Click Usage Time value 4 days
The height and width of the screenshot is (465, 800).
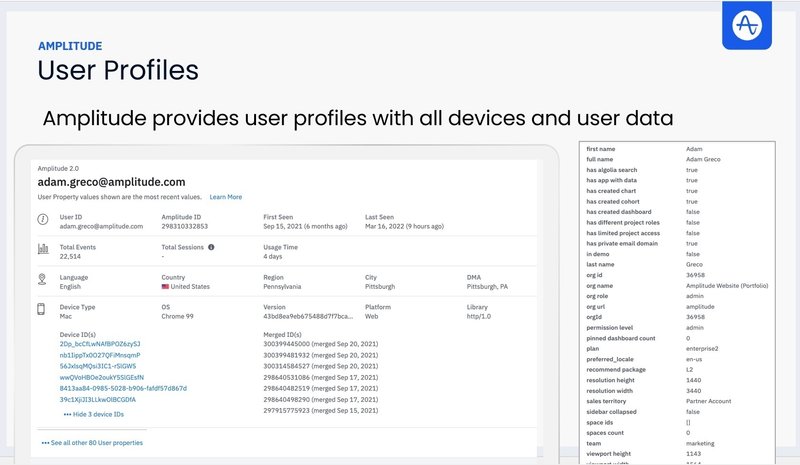(272, 257)
